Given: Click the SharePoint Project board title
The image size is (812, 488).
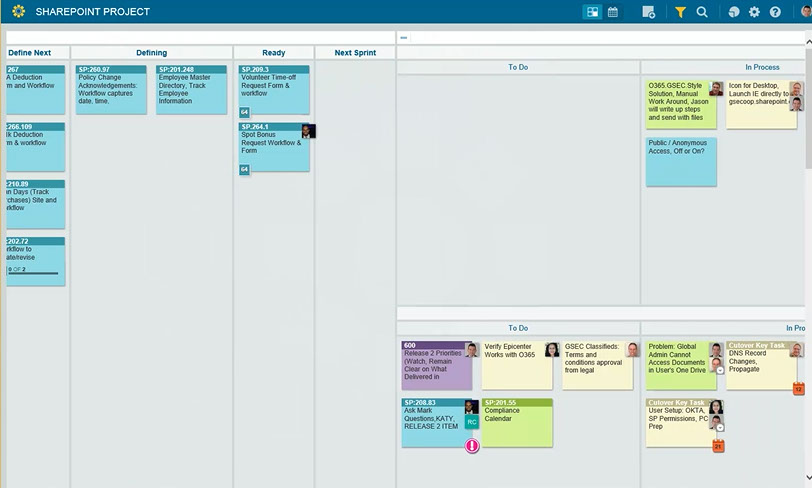Looking at the screenshot, I should coord(92,12).
